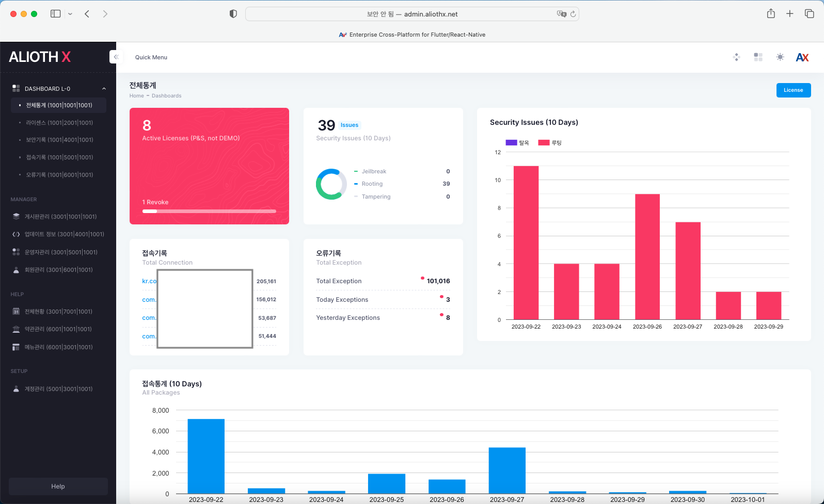Open Safari sidebar dropdown chevron
Screen dimensions: 824x504
[70, 14]
